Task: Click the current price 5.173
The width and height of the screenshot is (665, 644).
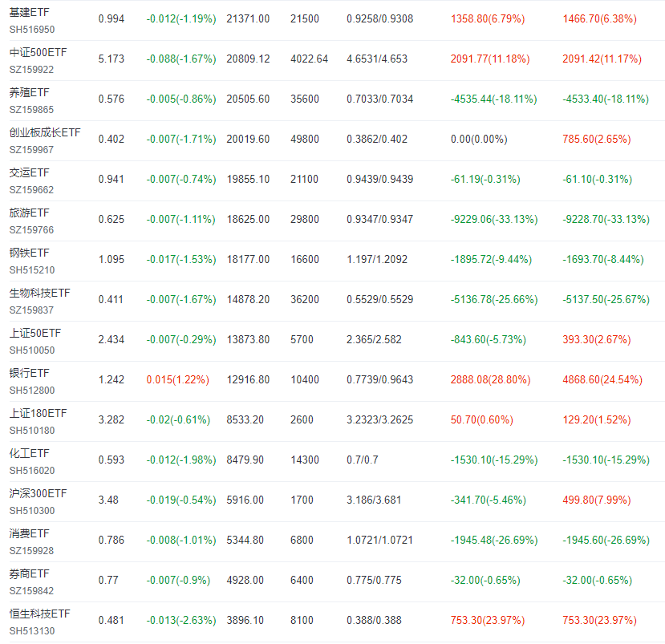Action: click(112, 59)
